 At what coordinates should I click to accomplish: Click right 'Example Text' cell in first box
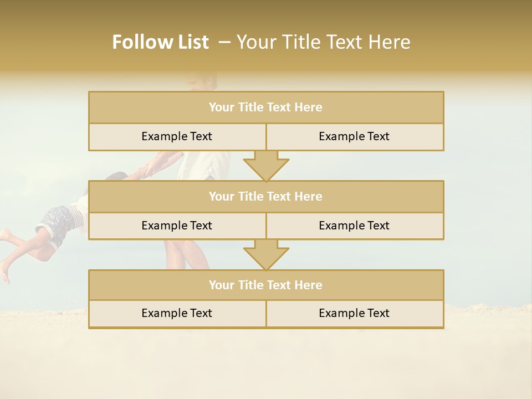tap(355, 137)
